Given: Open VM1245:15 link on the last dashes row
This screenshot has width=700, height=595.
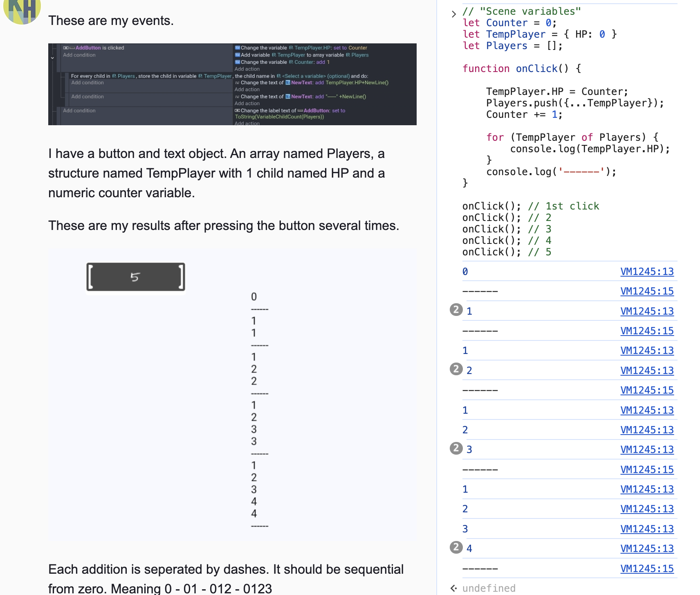Looking at the screenshot, I should pyautogui.click(x=647, y=569).
